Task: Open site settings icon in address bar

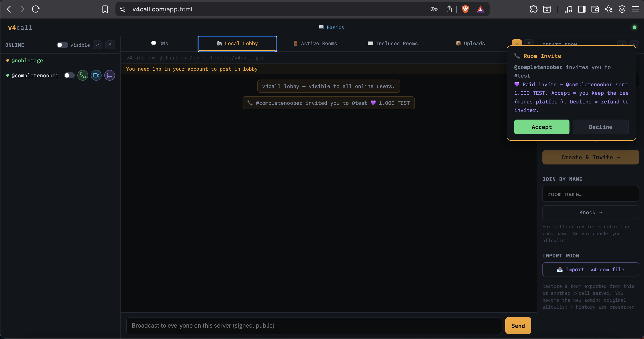Action: click(122, 9)
